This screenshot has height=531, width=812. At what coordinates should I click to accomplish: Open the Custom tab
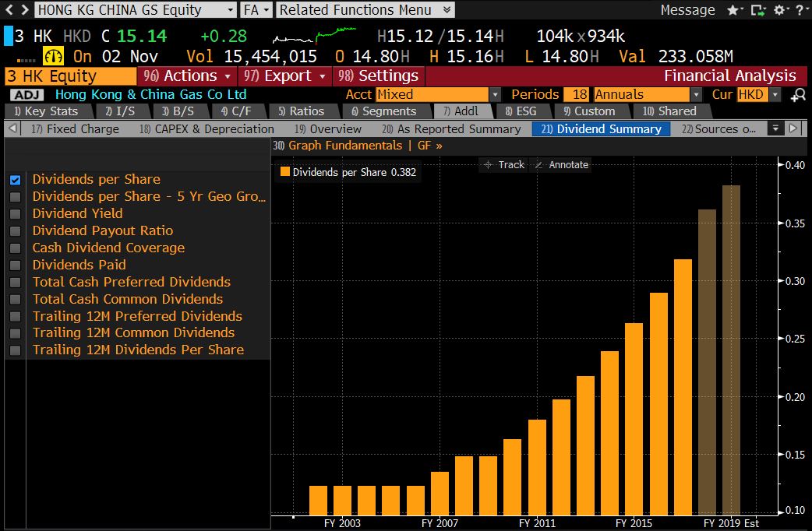pyautogui.click(x=591, y=111)
